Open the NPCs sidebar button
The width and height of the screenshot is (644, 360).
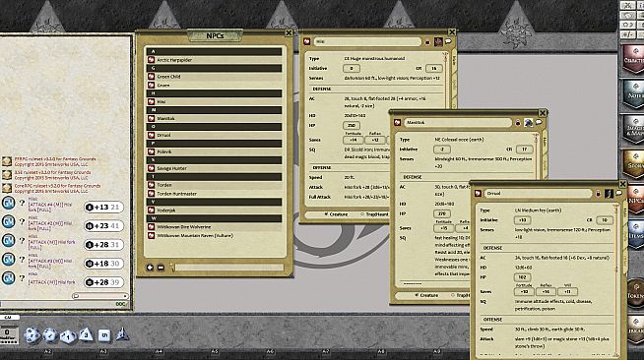point(636,200)
